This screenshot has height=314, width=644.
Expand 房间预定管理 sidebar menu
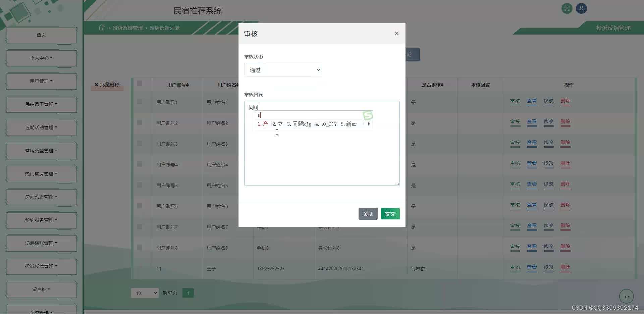point(41,197)
